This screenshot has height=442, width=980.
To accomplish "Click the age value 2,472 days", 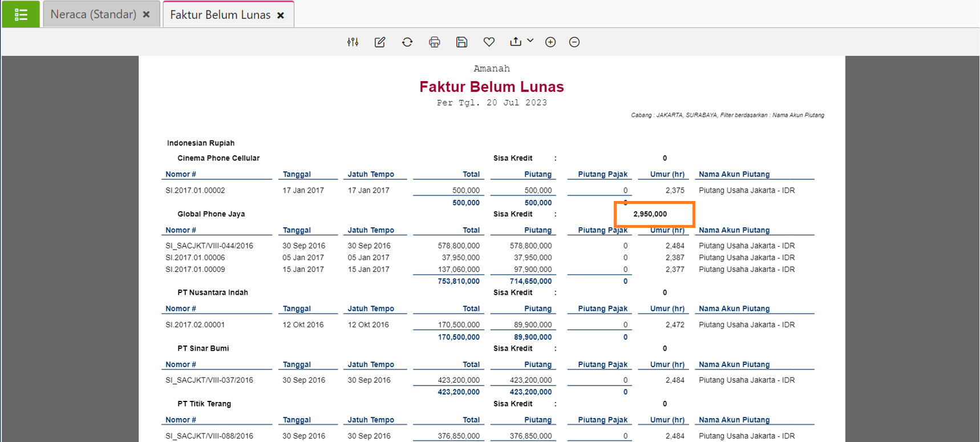I will pyautogui.click(x=675, y=325).
